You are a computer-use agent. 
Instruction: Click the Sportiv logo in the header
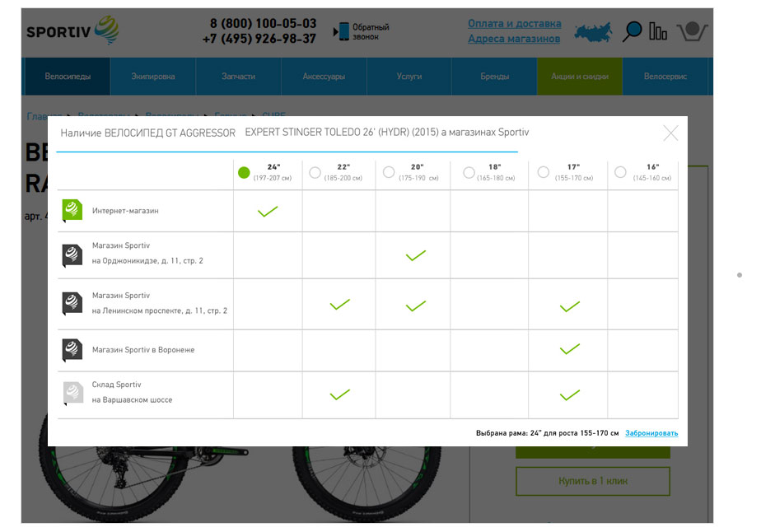tap(72, 30)
